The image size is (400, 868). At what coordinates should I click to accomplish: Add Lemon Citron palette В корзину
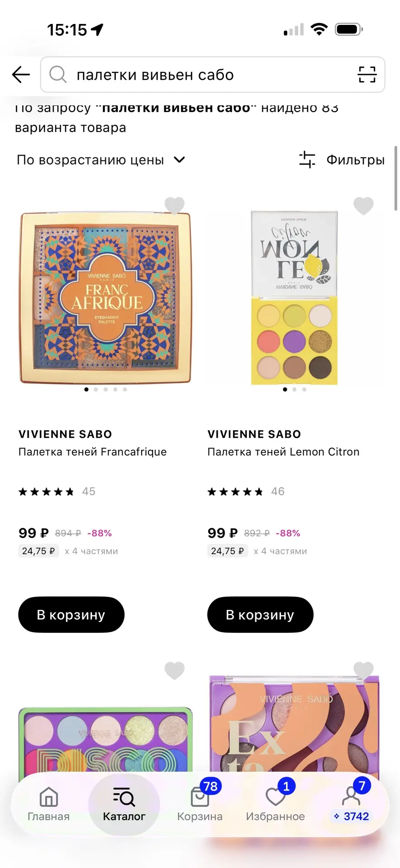click(260, 615)
